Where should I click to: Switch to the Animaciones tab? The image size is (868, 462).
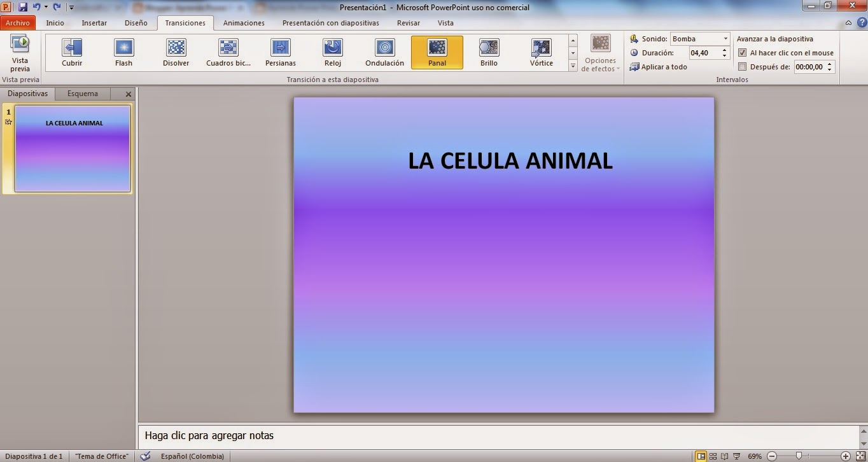coord(243,23)
